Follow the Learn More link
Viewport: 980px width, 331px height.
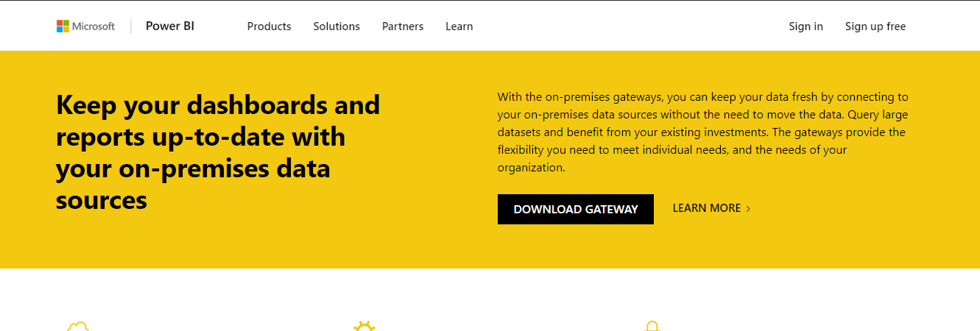point(711,208)
